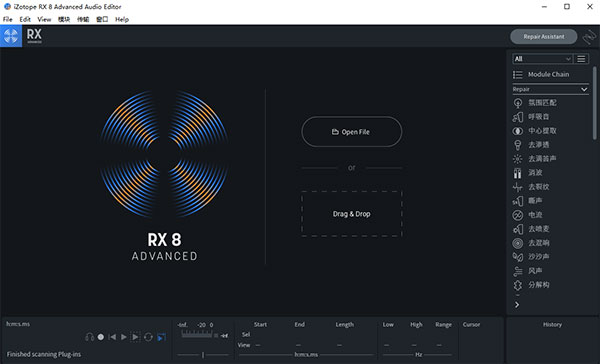Open the Ambience Match module (氛围匹配)
This screenshot has width=600, height=364.
coord(535,103)
